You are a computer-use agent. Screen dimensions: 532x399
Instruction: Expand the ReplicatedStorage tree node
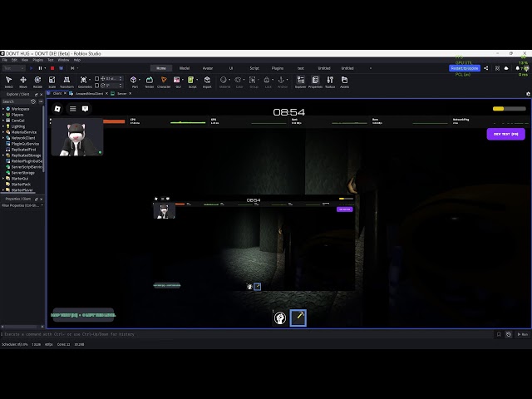[3, 155]
